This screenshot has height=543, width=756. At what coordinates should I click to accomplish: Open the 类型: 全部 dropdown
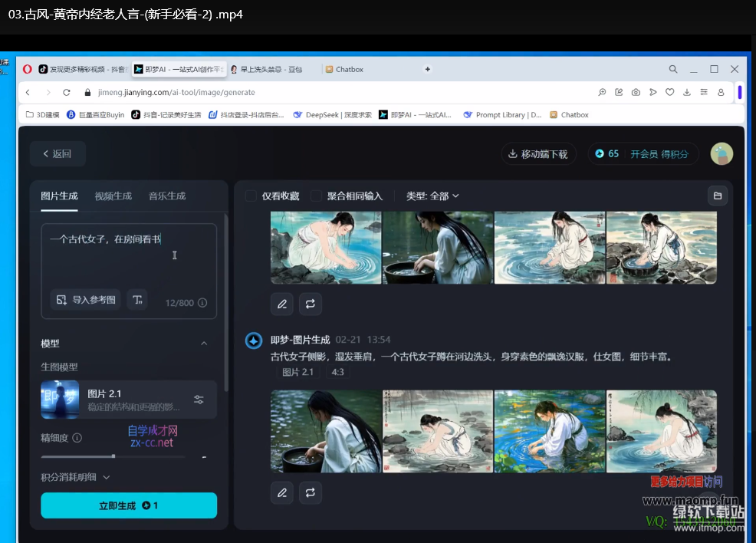click(x=432, y=196)
